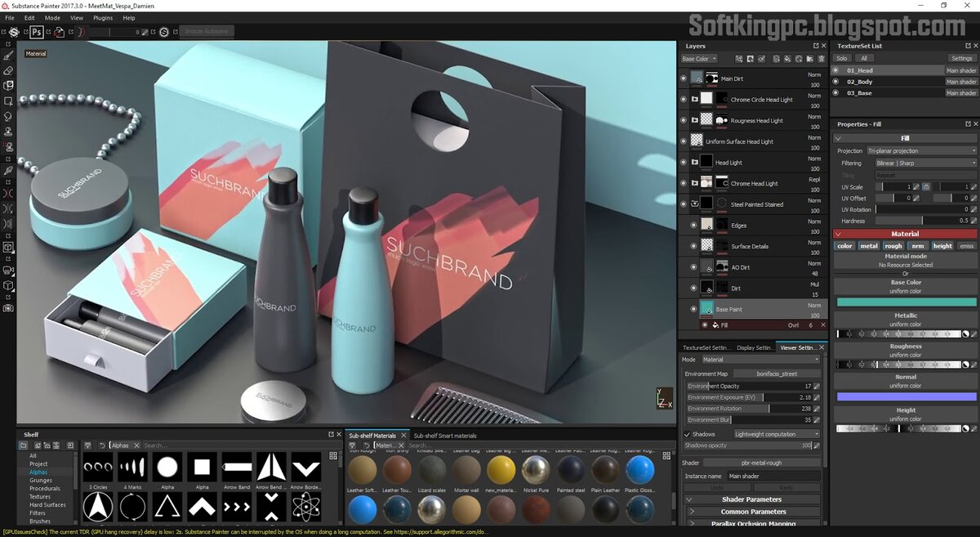Viewport: 980px width, 537px height.
Task: Open the Projection dropdown
Action: click(921, 150)
